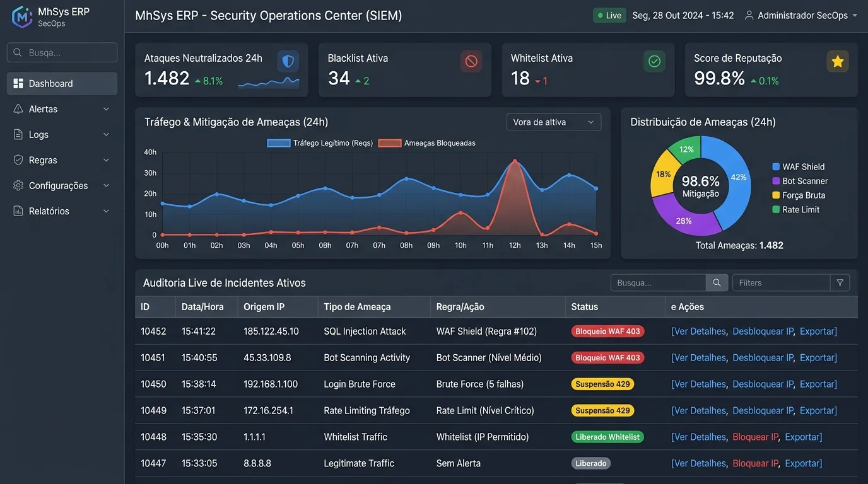
Task: Open the Administrador SecOps account menu
Action: click(801, 15)
